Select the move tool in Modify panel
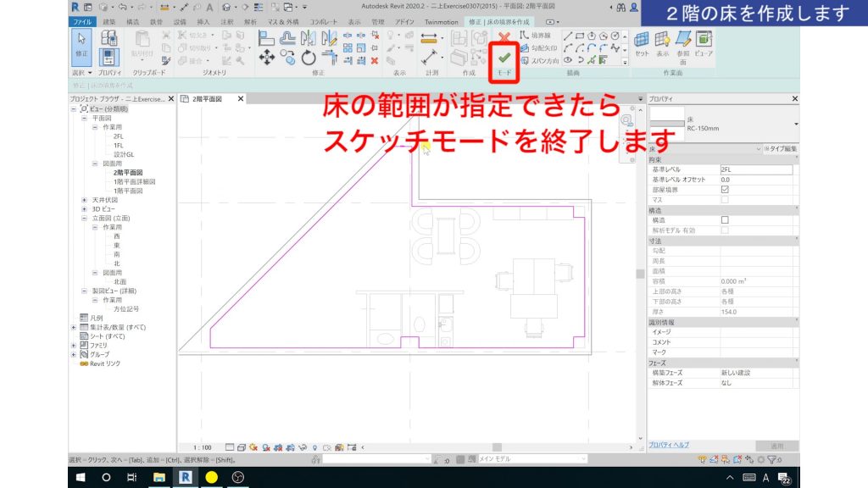This screenshot has height=488, width=868. tap(267, 57)
